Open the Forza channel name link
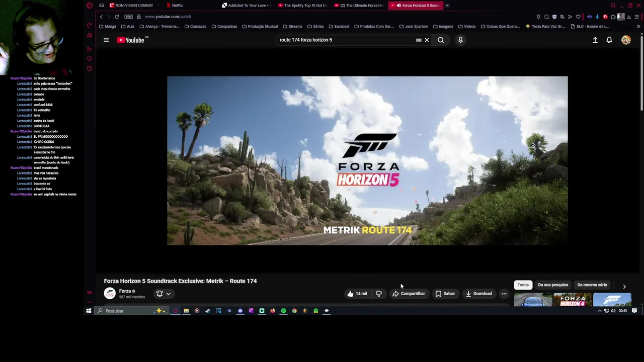This screenshot has width=644, height=362. 125,291
